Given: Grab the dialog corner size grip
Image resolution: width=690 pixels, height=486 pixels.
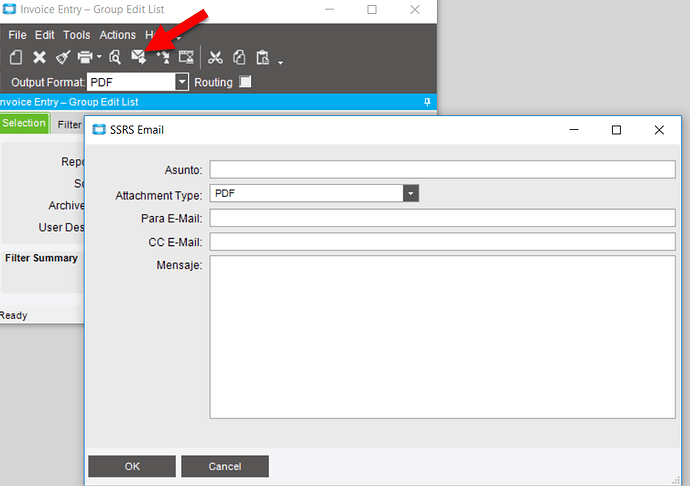Looking at the screenshot, I should click(x=676, y=481).
